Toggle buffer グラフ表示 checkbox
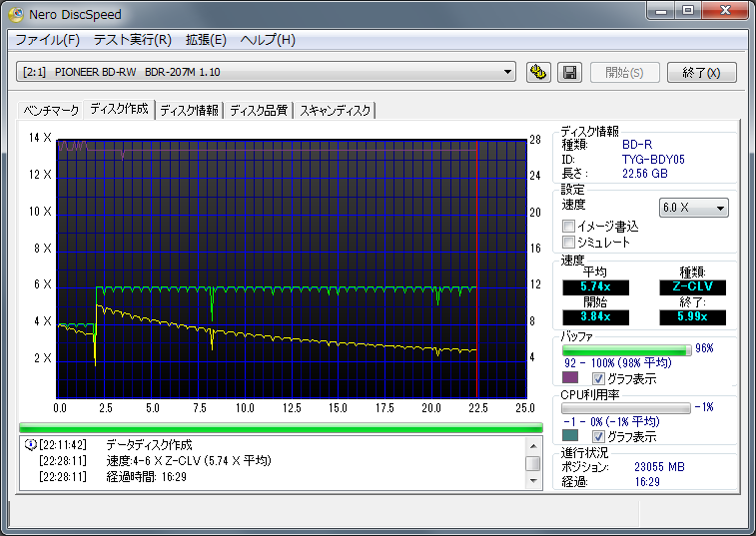Viewport: 756px width, 536px height. coord(598,378)
